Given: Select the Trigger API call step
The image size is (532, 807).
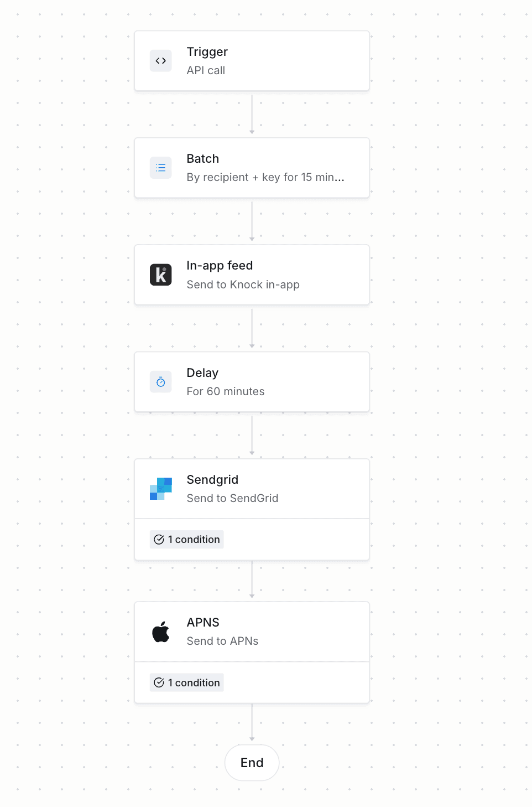Looking at the screenshot, I should (252, 61).
